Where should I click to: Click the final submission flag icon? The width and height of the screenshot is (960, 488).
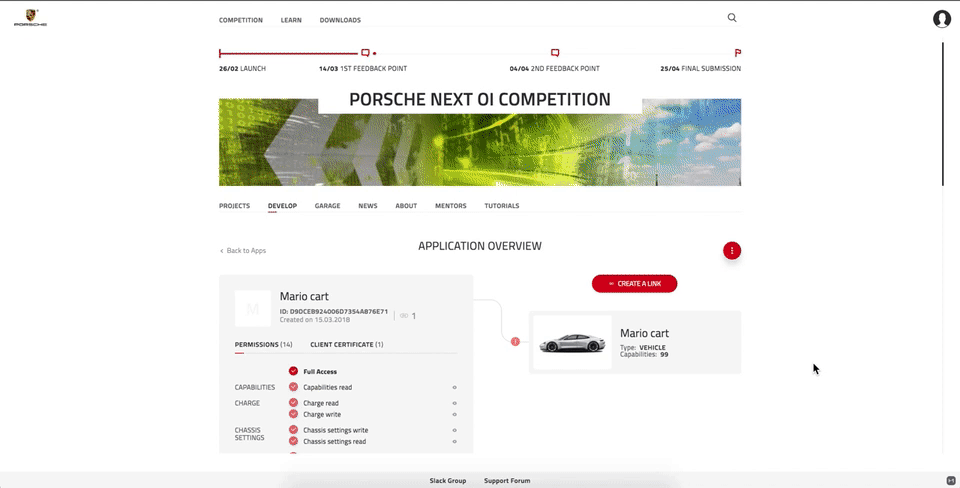point(738,53)
